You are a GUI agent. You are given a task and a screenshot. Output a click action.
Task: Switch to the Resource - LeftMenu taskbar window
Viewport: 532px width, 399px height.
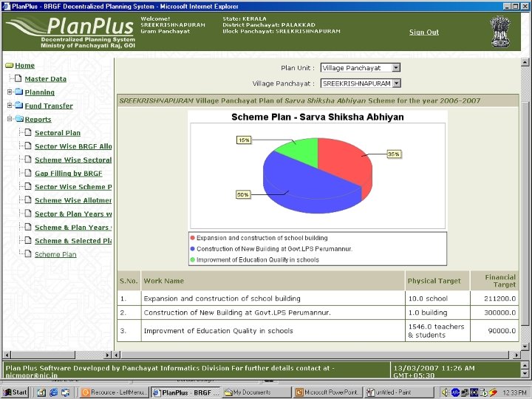115,392
